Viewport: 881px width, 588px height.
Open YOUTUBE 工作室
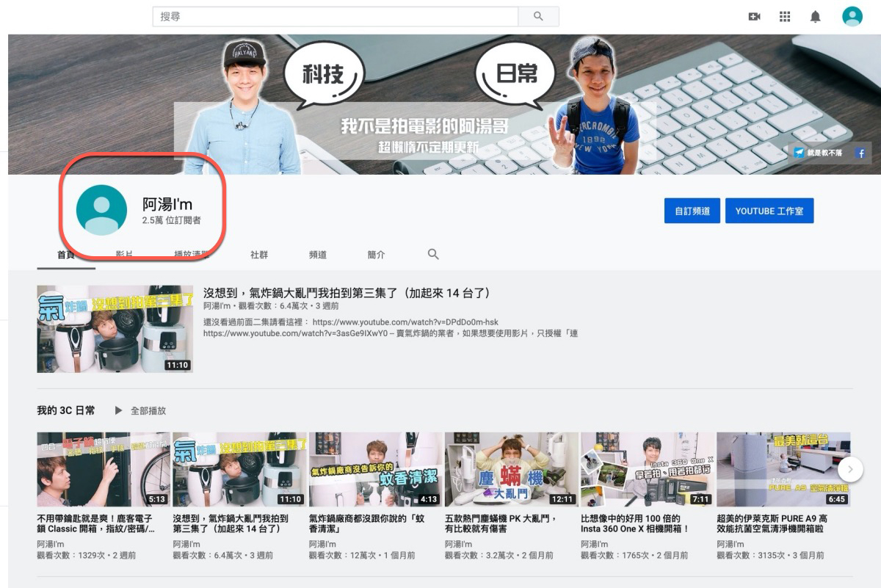click(x=769, y=210)
